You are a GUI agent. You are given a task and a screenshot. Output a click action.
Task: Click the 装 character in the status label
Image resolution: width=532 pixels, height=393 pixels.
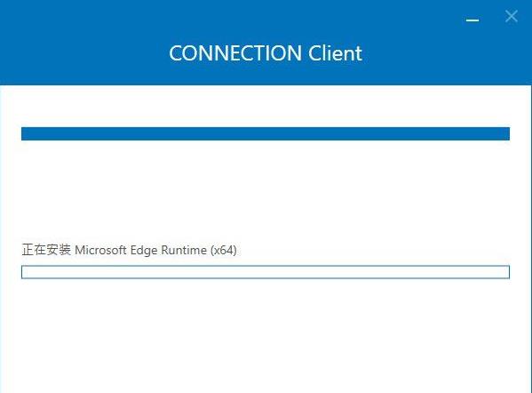click(65, 250)
